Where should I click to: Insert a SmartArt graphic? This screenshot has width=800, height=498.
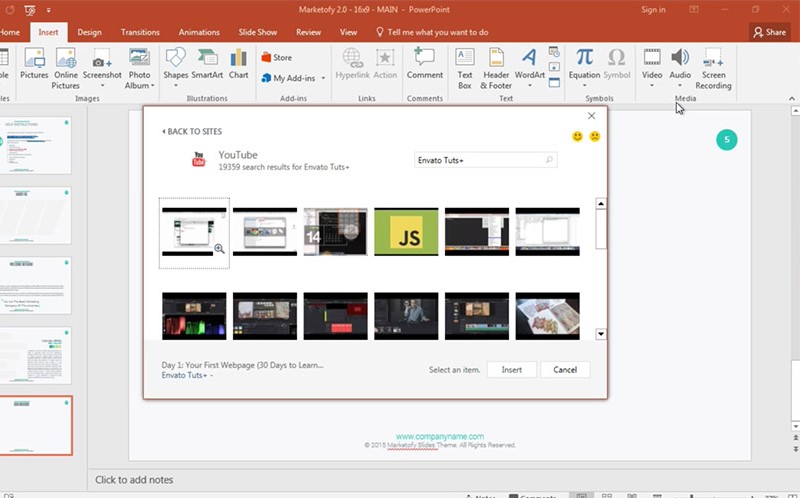coord(207,64)
